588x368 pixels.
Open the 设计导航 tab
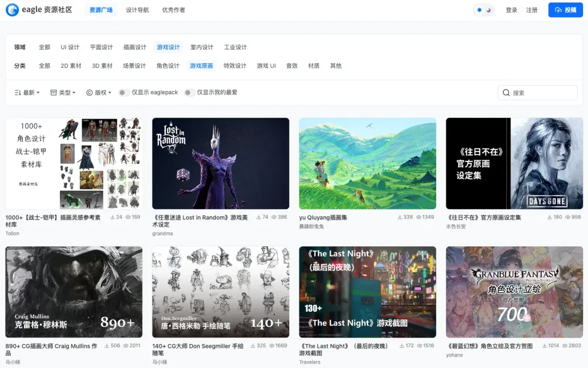137,10
